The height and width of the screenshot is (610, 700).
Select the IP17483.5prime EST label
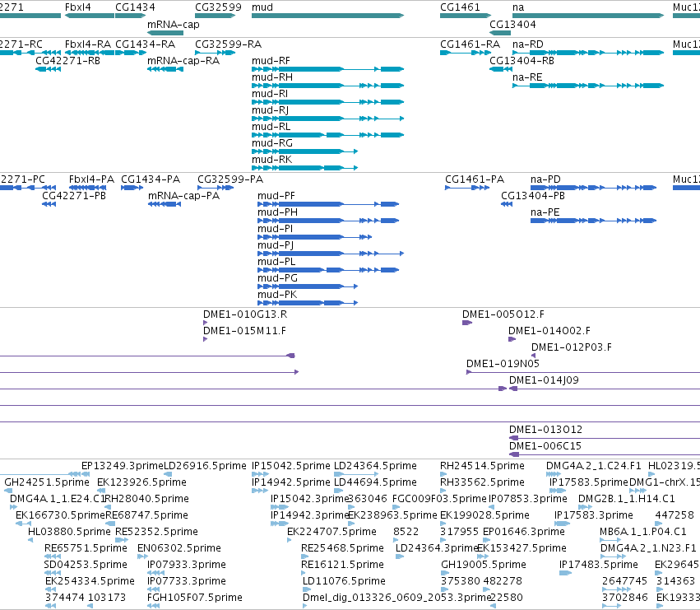tap(599, 565)
